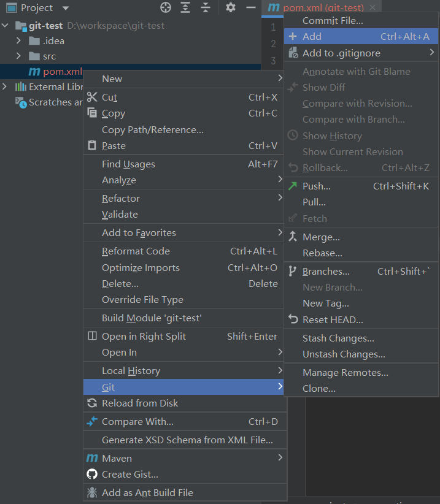The image size is (440, 504).
Task: Close the pom.xml editor tab
Action: [x=372, y=7]
